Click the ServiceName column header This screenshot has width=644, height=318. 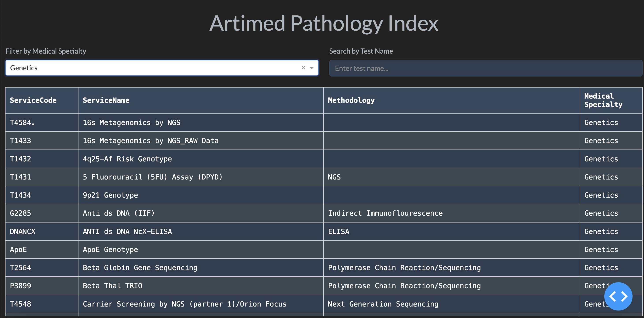[x=106, y=100]
